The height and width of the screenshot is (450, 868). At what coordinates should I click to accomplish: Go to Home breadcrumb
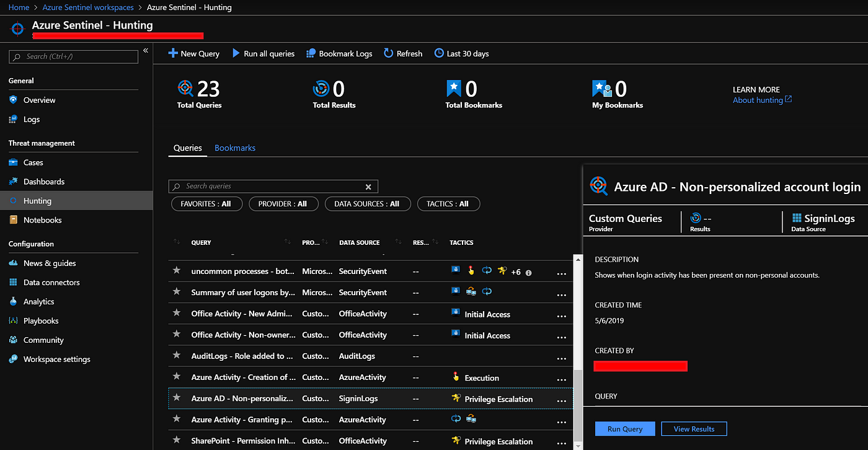pos(19,7)
